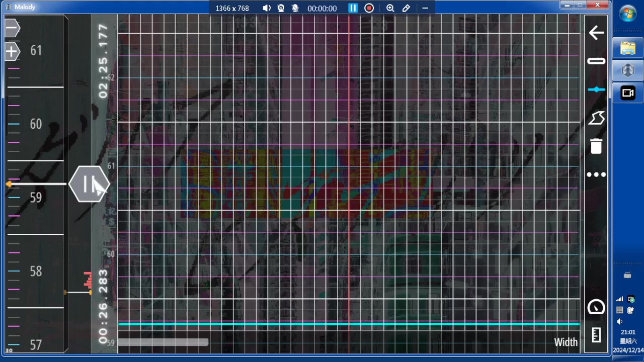Viewport: 644px width, 362px height.
Task: Click the taskbar clock 21:01
Action: (x=628, y=332)
